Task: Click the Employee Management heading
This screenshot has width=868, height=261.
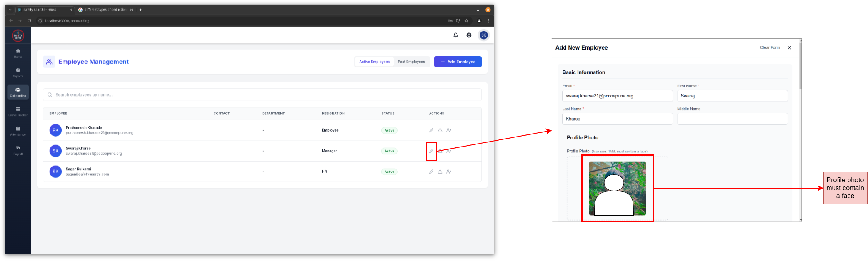Action: pyautogui.click(x=93, y=62)
